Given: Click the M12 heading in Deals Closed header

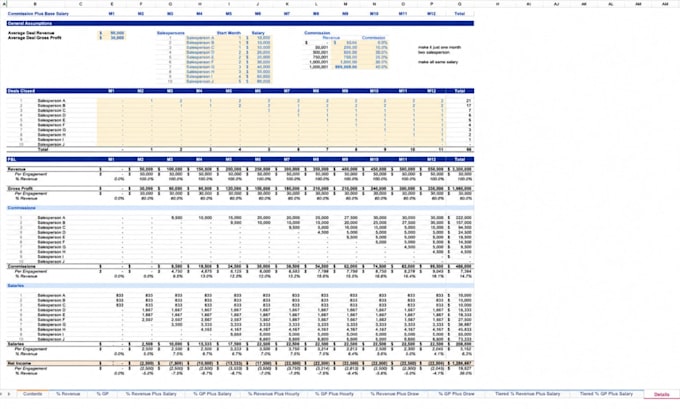Looking at the screenshot, I should click(431, 91).
